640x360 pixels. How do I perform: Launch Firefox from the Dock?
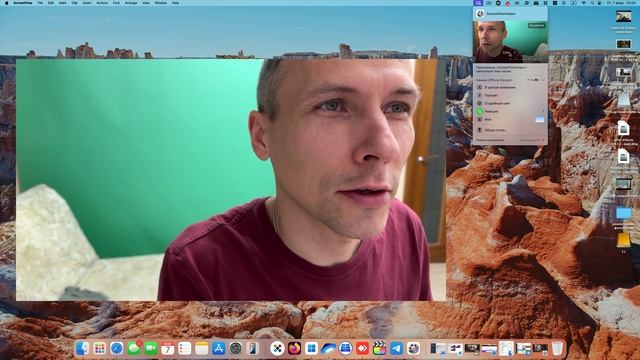tap(294, 348)
